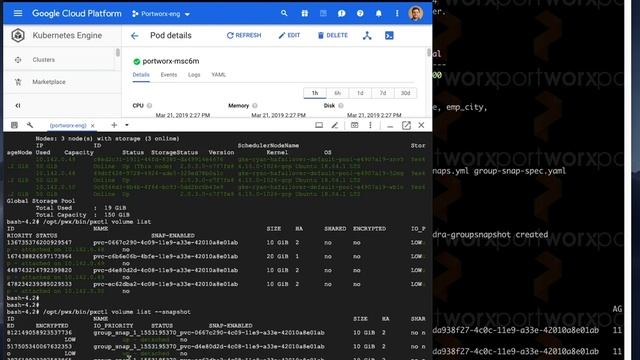This screenshot has height=360, width=640.
Task: Open the help question mark icon
Action: click(x=360, y=13)
